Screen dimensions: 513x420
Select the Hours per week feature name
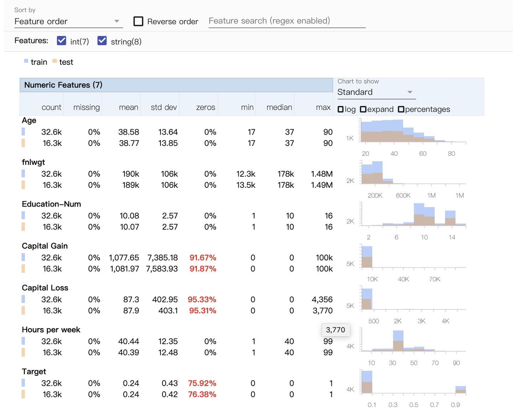pyautogui.click(x=51, y=330)
